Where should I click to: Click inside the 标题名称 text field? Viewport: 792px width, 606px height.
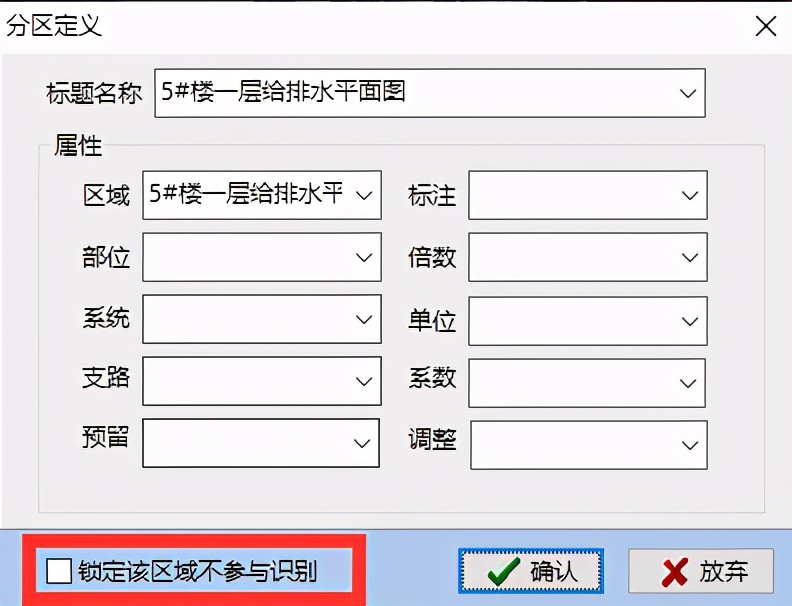click(414, 93)
